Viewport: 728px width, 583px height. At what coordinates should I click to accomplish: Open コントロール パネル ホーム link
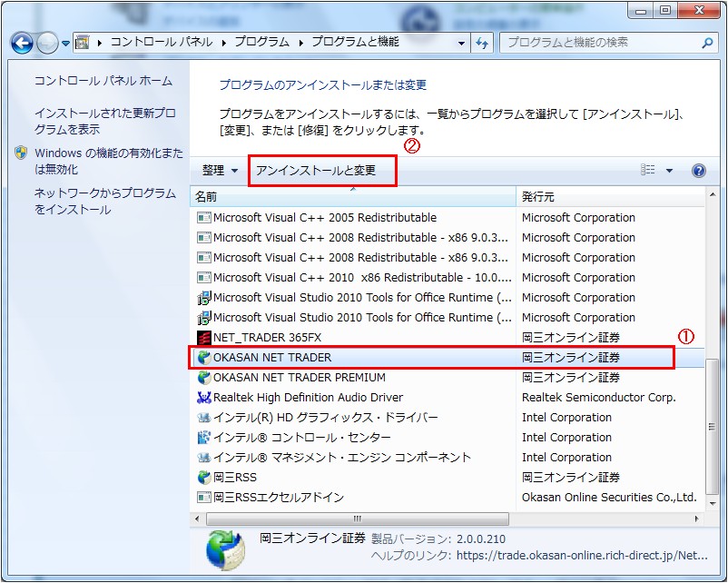pyautogui.click(x=103, y=81)
